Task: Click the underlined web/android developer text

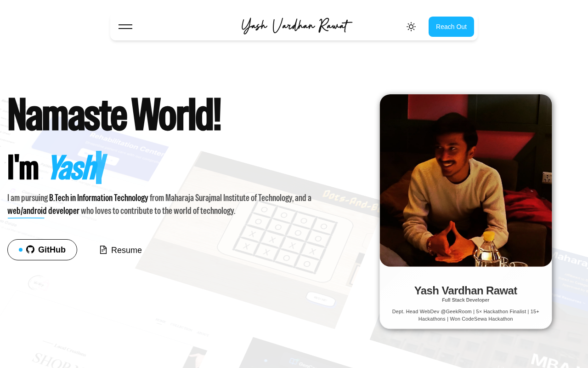Action: (x=43, y=211)
